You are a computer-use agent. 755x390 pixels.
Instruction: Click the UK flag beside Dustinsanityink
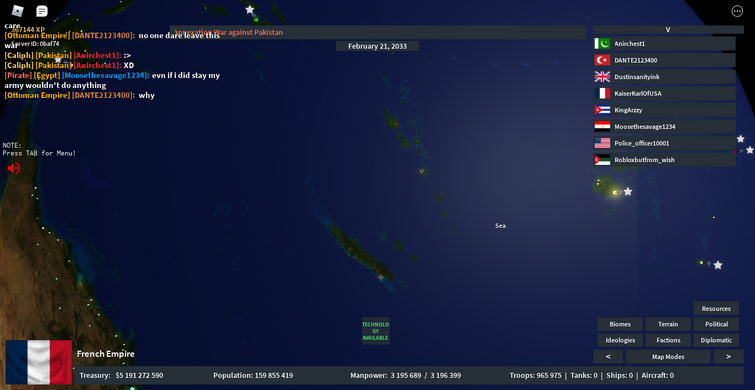click(x=602, y=77)
